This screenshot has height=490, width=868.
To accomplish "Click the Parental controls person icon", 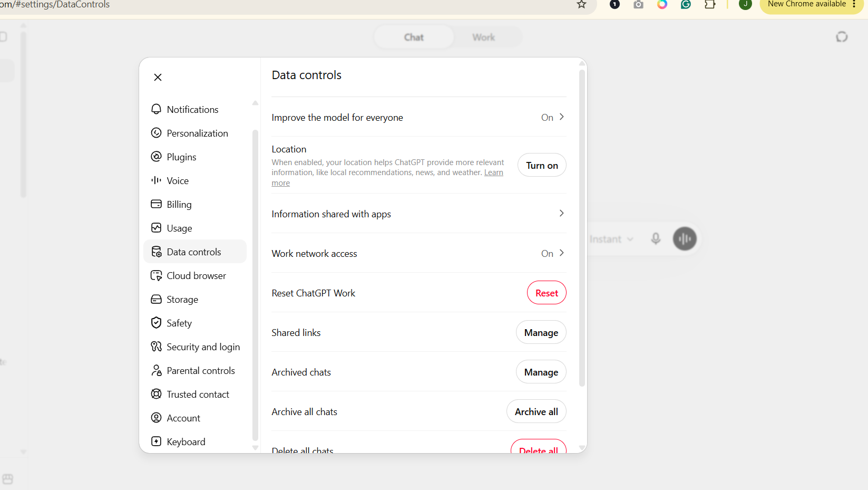I will (x=156, y=370).
